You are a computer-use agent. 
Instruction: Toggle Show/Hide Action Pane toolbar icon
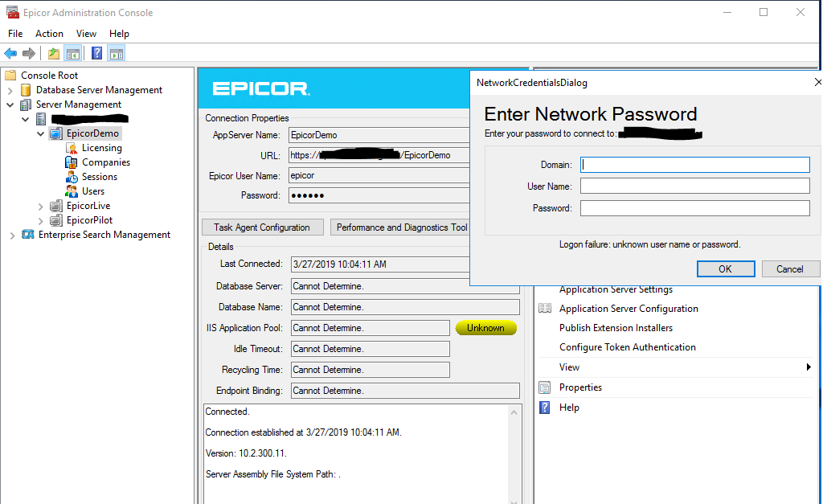117,53
